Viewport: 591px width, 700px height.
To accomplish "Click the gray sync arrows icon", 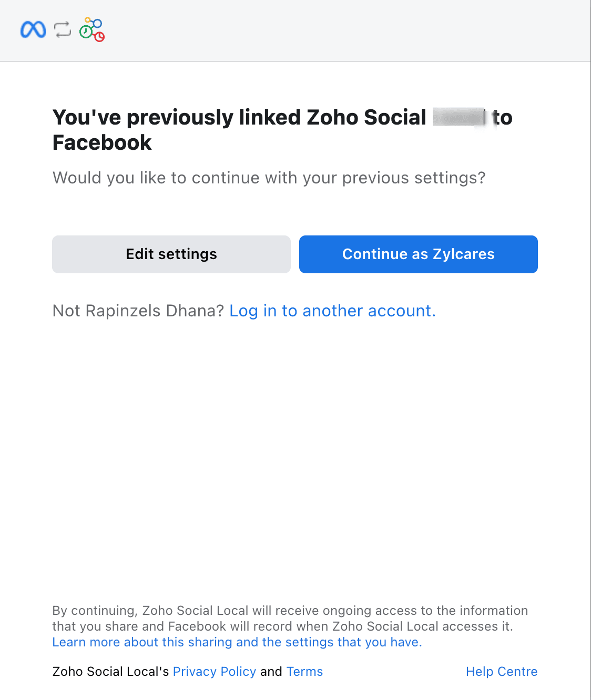I will pyautogui.click(x=63, y=29).
